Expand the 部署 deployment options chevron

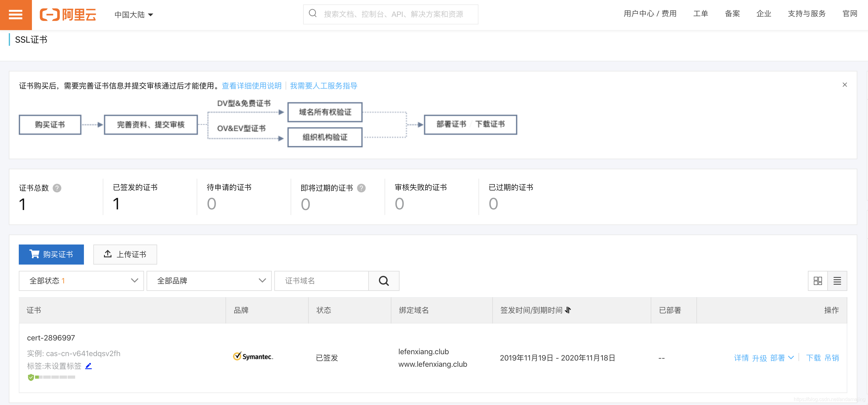pyautogui.click(x=791, y=358)
